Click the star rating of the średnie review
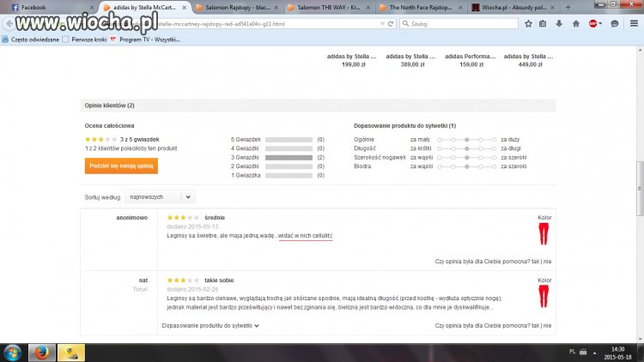 point(183,218)
